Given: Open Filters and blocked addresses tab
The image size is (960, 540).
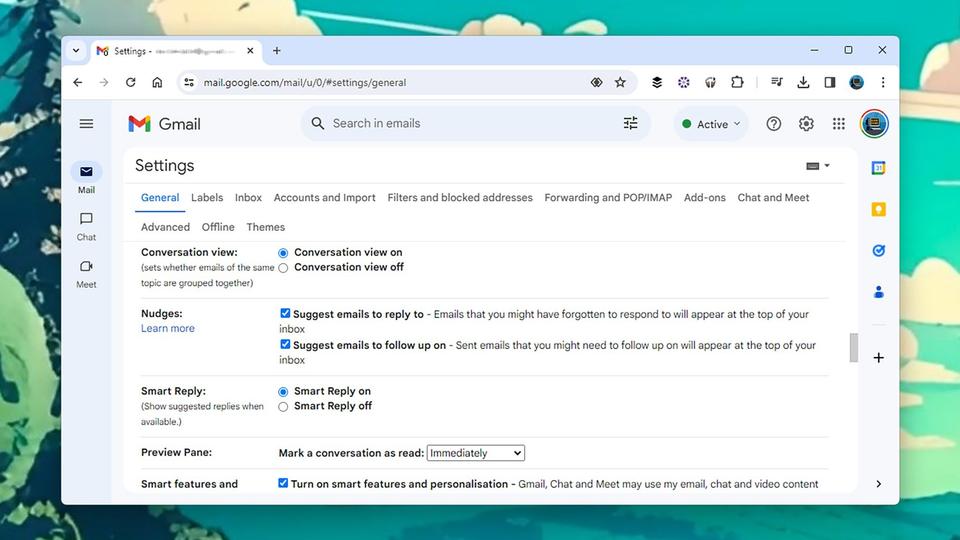Looking at the screenshot, I should (460, 198).
